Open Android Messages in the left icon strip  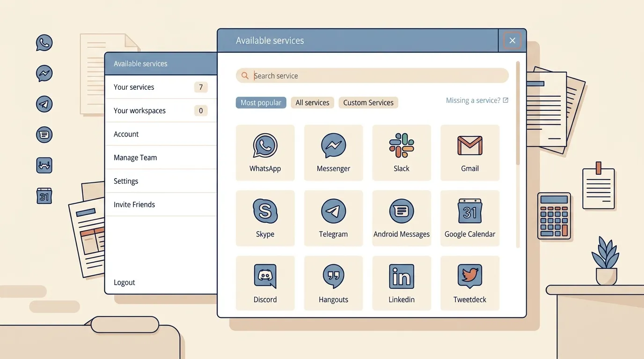(44, 135)
